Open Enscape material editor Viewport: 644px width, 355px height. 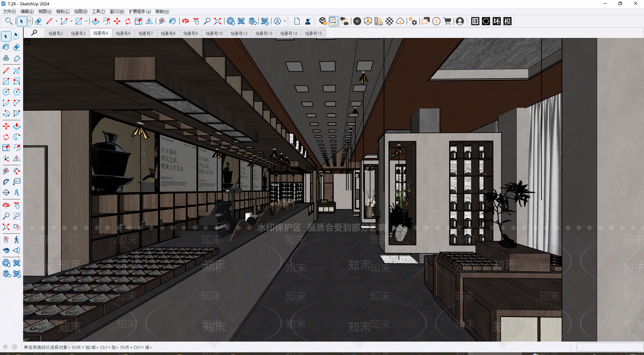[x=389, y=21]
